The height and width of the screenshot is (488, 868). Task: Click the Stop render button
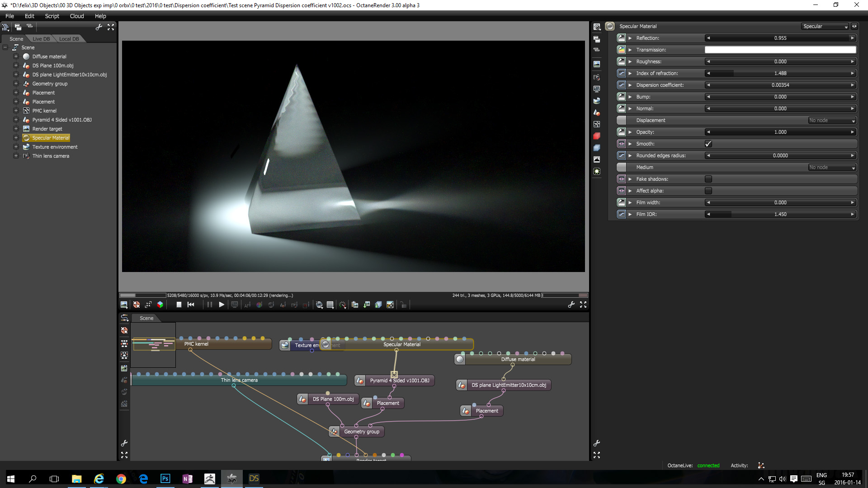pos(179,305)
